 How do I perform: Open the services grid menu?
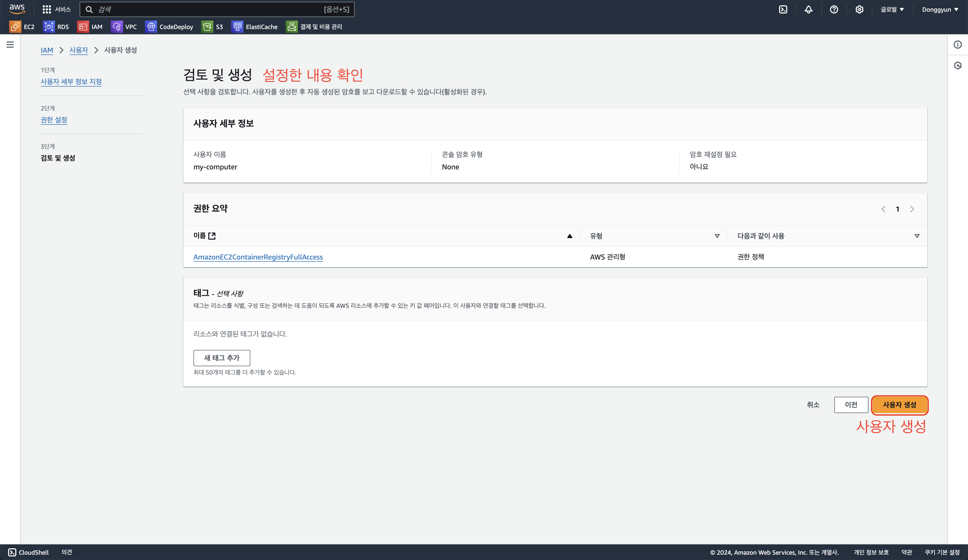[x=47, y=10]
